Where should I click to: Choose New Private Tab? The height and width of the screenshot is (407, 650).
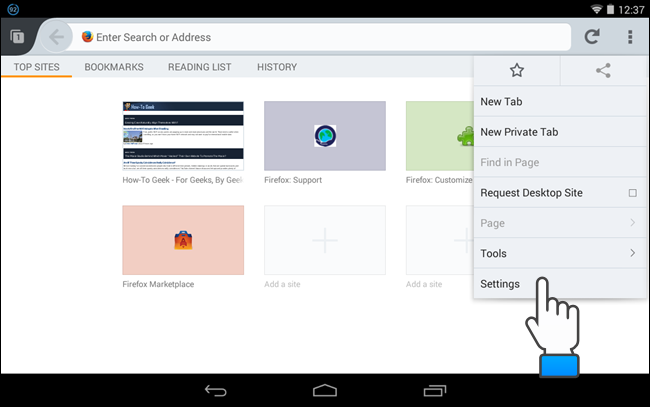560,132
